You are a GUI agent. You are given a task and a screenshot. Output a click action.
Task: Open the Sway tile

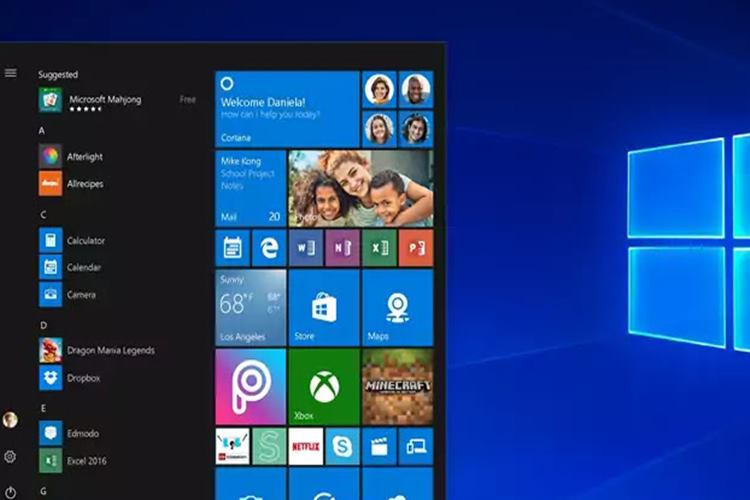(x=269, y=446)
